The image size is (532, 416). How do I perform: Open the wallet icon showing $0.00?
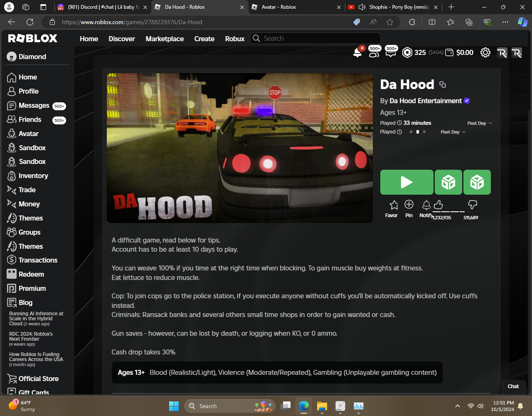449,52
